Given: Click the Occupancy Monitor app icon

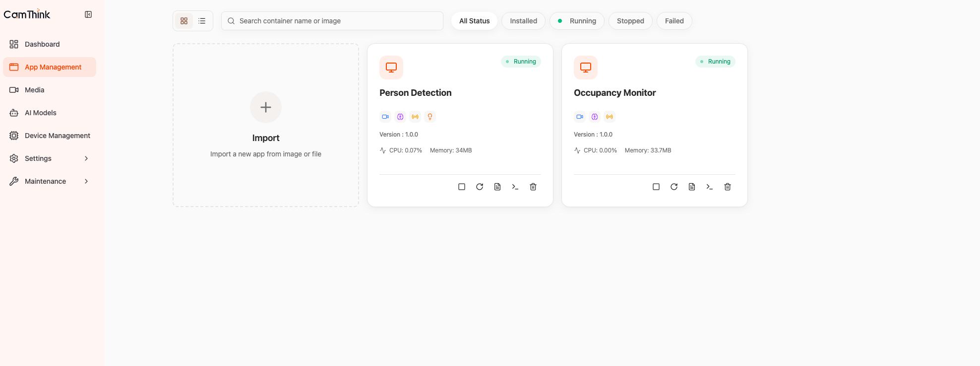Looking at the screenshot, I should tap(586, 68).
